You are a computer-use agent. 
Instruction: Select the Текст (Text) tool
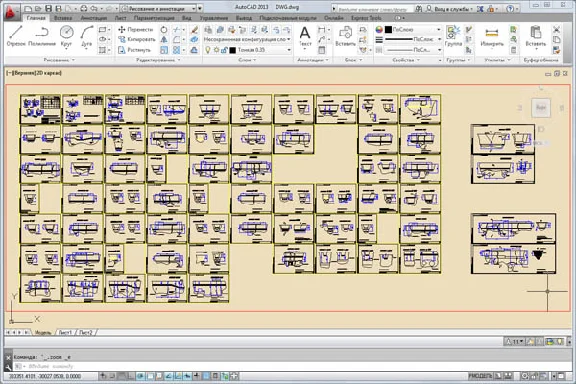pyautogui.click(x=305, y=36)
